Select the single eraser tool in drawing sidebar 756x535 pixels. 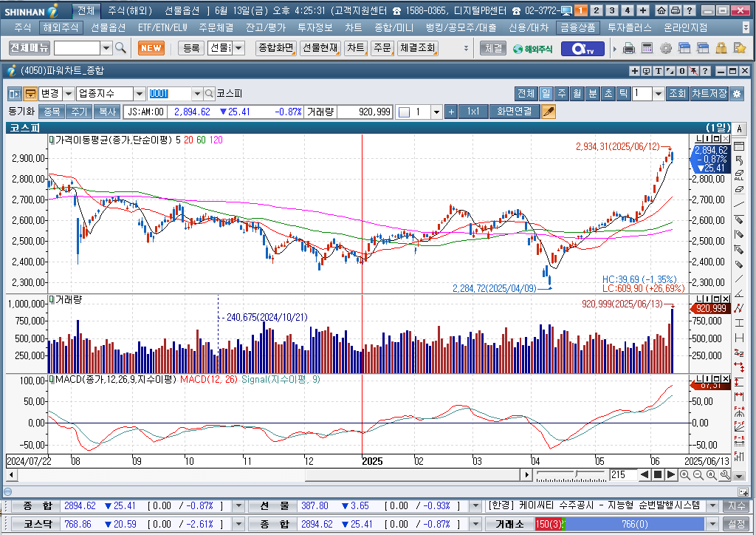point(738,190)
